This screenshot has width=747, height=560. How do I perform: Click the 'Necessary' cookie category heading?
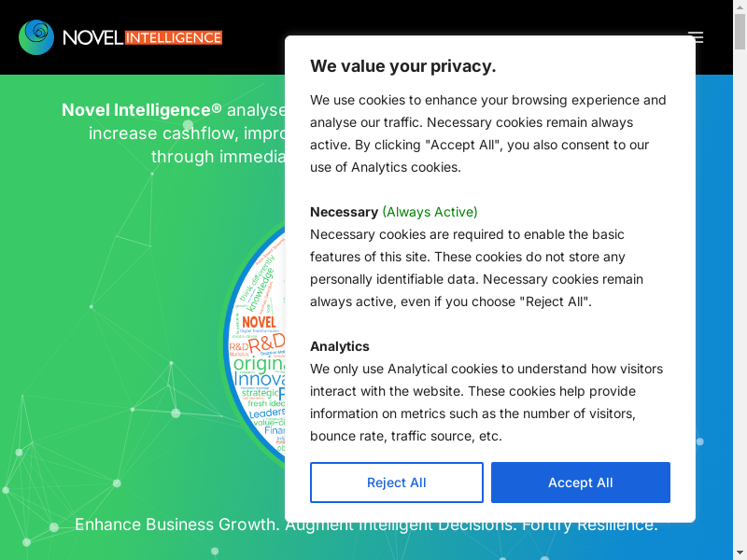click(x=344, y=212)
